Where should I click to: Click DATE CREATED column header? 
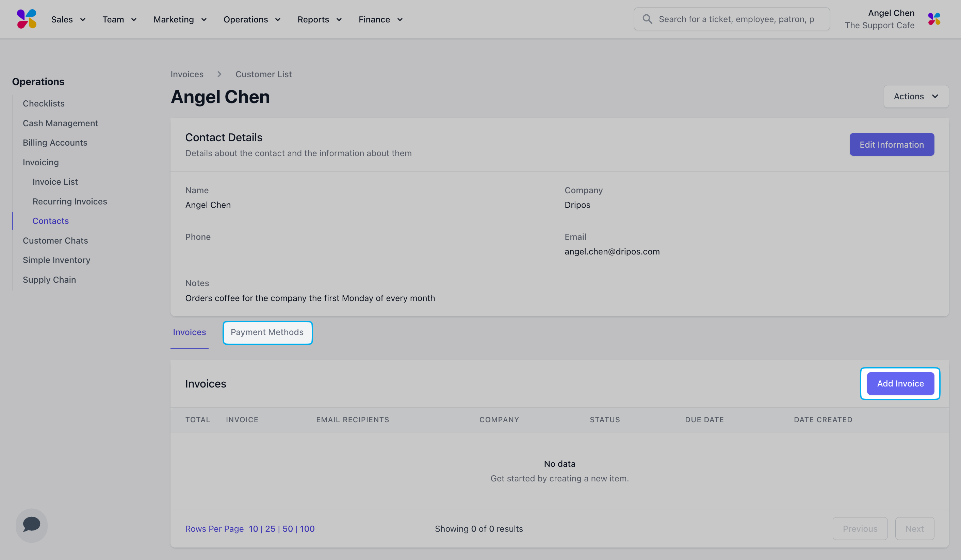[x=822, y=420]
